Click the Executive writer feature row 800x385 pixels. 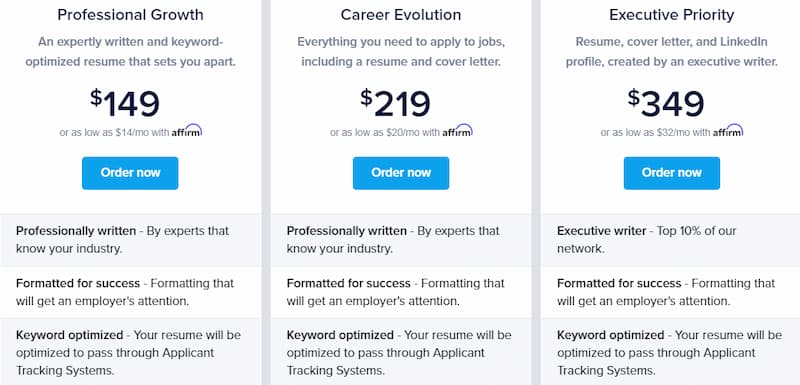[670, 240]
